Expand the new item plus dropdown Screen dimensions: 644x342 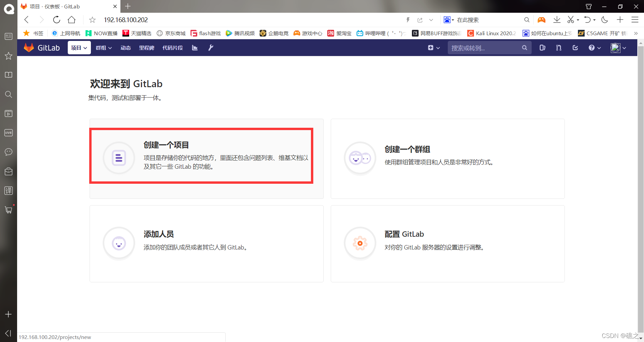pos(434,48)
